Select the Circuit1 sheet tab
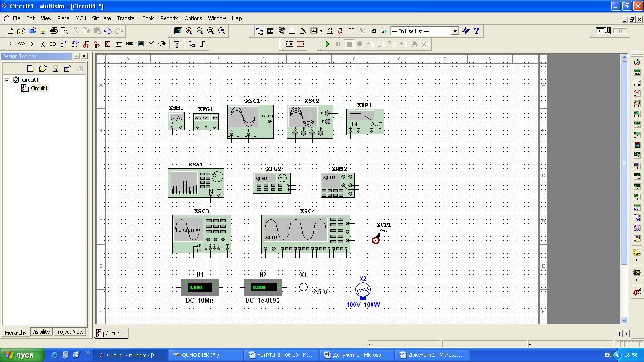The image size is (644, 362). (111, 333)
